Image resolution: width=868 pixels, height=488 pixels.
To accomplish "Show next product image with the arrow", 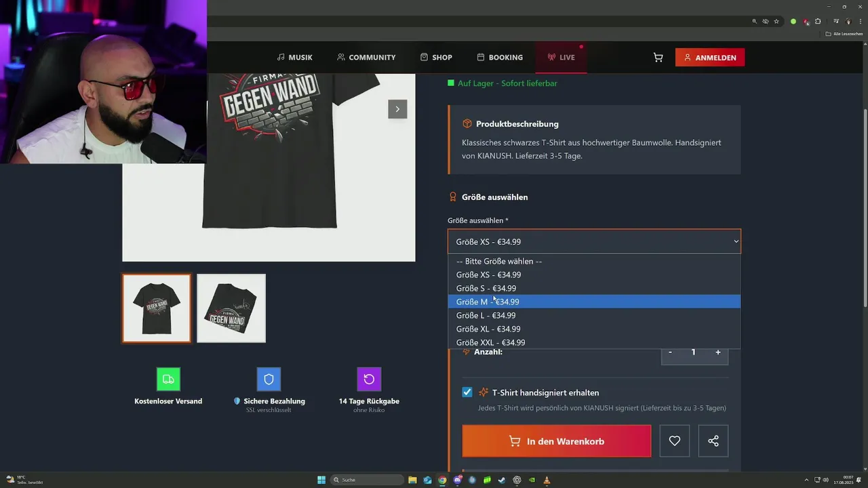I will tap(397, 109).
